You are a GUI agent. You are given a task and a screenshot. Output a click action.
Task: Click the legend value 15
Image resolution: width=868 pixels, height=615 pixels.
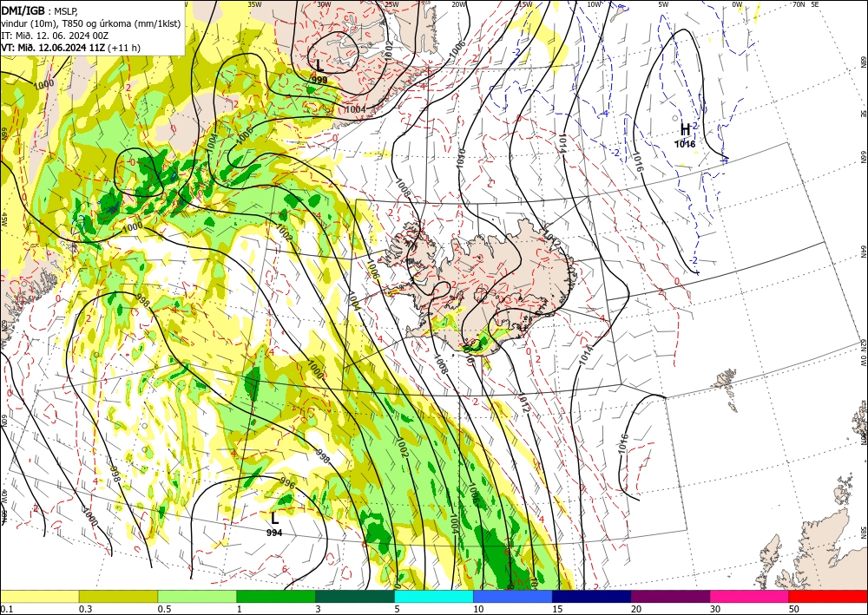pyautogui.click(x=557, y=609)
